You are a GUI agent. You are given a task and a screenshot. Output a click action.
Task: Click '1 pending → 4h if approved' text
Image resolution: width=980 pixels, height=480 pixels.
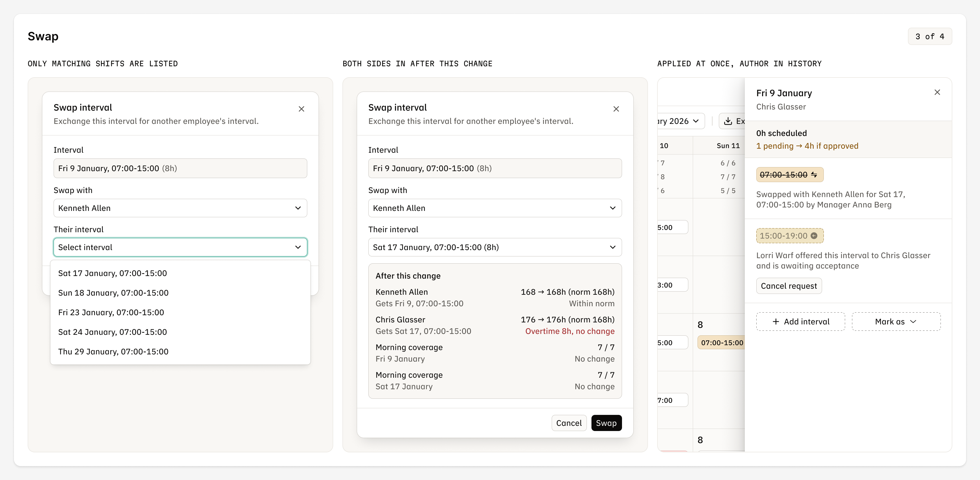(x=807, y=146)
